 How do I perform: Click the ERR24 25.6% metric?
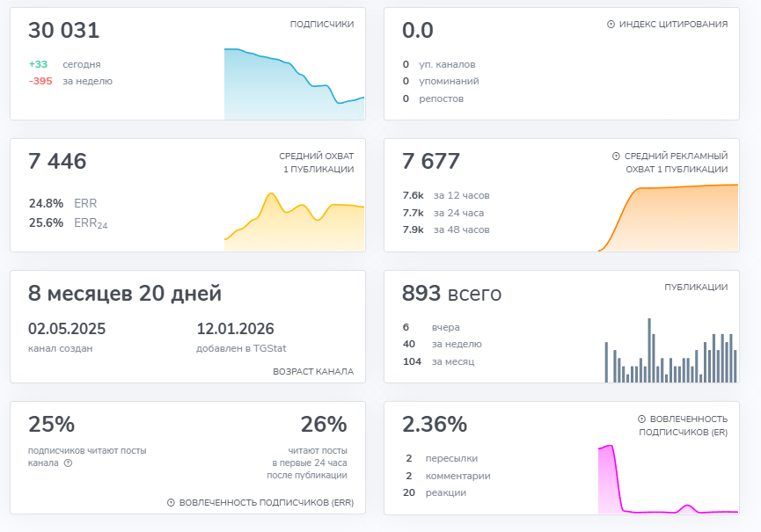68,223
